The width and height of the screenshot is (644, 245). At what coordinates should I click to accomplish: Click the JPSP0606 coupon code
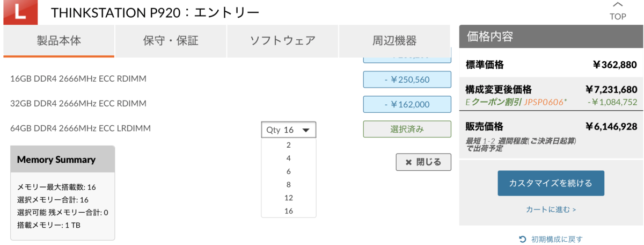pyautogui.click(x=544, y=102)
